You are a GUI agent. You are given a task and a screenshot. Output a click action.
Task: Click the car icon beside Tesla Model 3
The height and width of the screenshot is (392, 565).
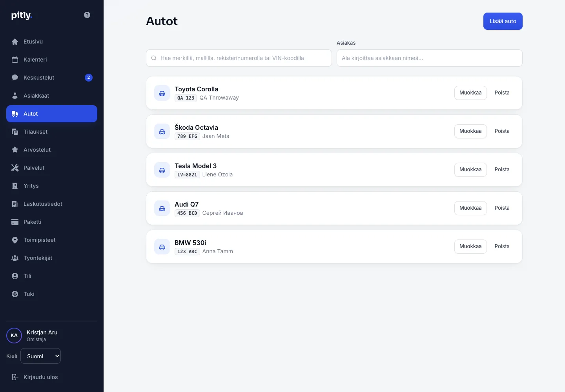pos(162,170)
